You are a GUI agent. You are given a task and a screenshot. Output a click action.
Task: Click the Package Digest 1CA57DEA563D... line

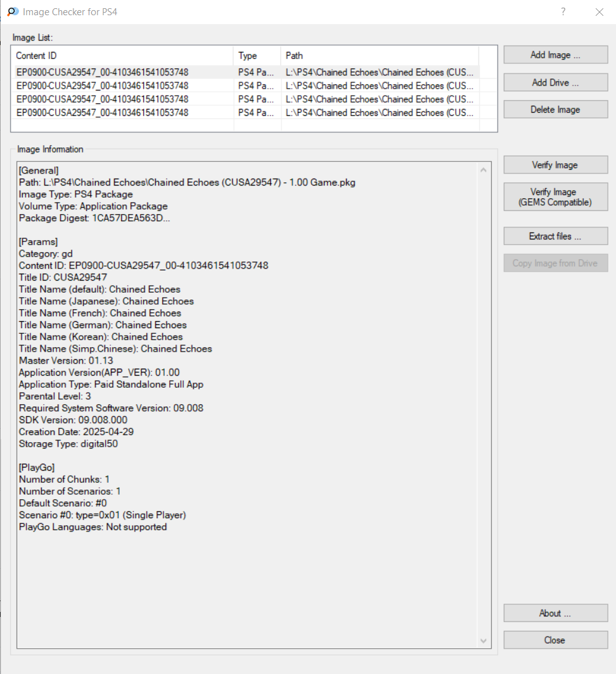[x=94, y=218]
